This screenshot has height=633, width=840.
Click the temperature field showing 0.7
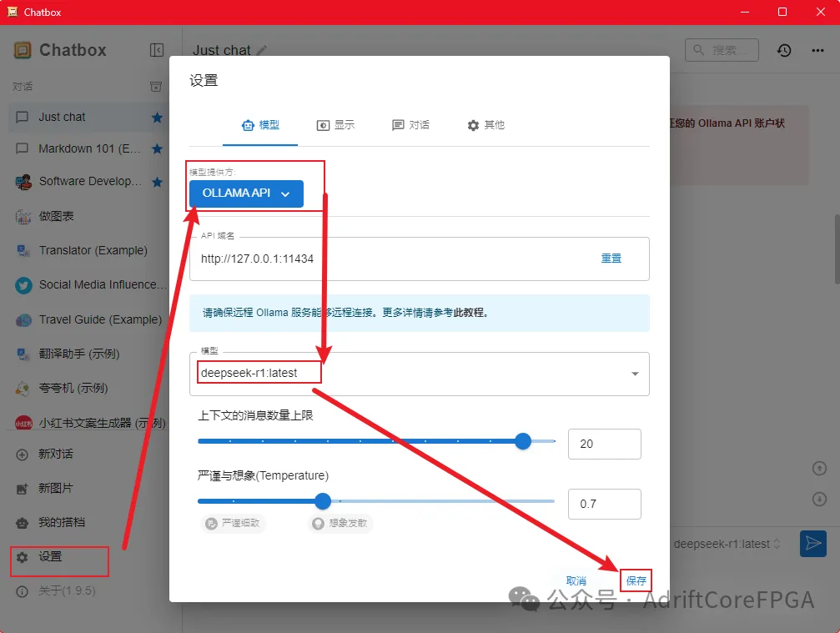(x=604, y=504)
